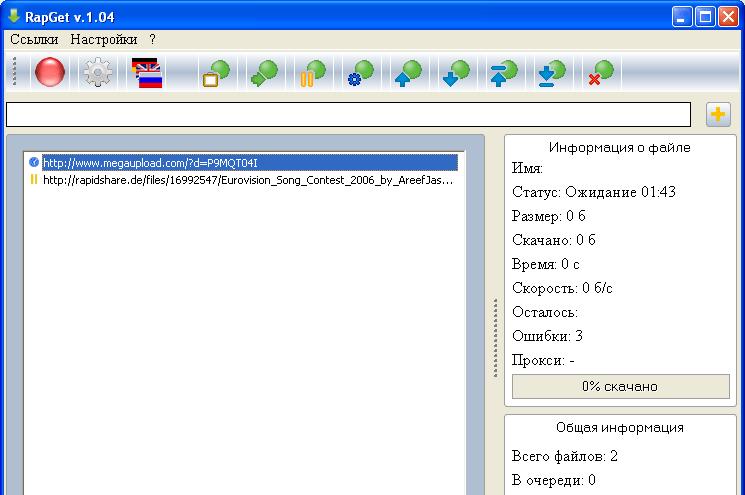This screenshot has width=745, height=495.
Task: Move link to top of list icon
Action: tap(504, 73)
